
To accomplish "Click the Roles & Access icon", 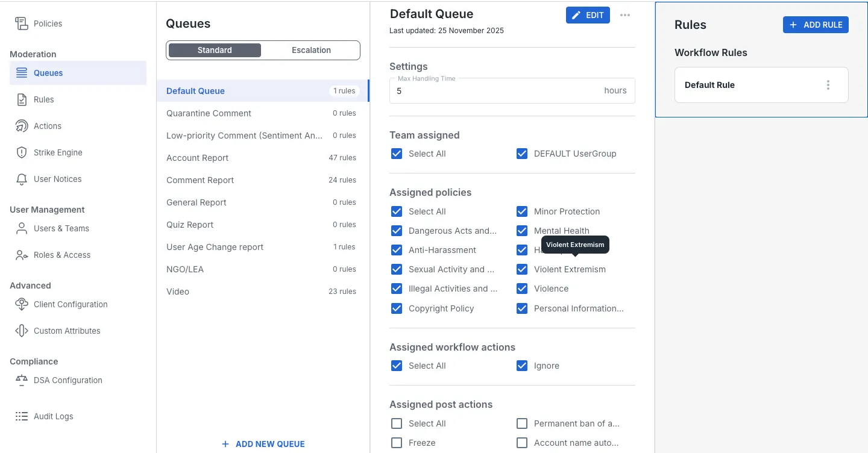I will (22, 255).
